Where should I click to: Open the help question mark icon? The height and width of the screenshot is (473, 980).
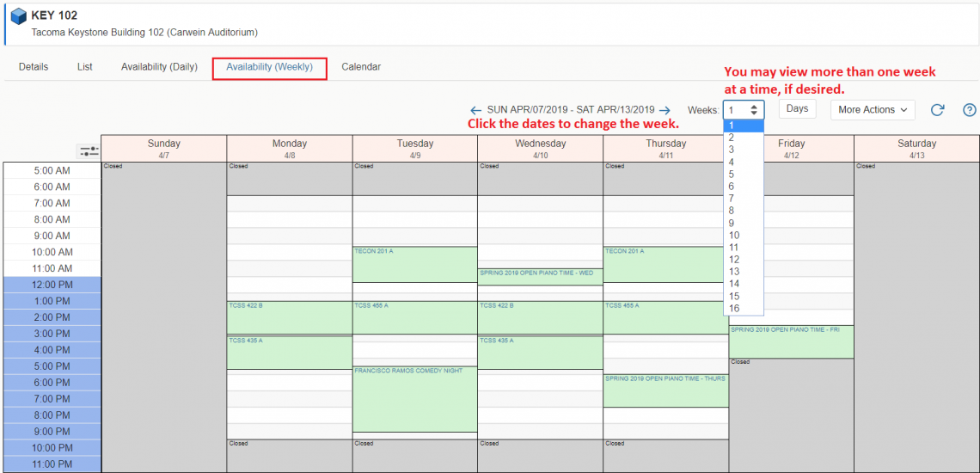click(x=969, y=110)
